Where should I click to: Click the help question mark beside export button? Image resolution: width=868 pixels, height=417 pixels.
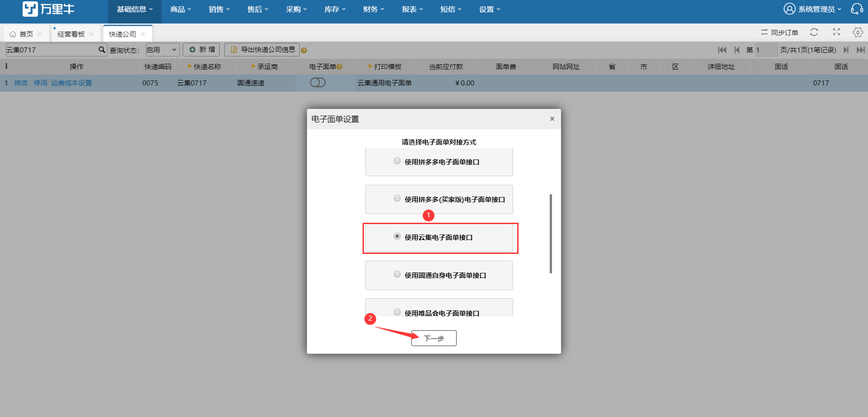(x=304, y=51)
